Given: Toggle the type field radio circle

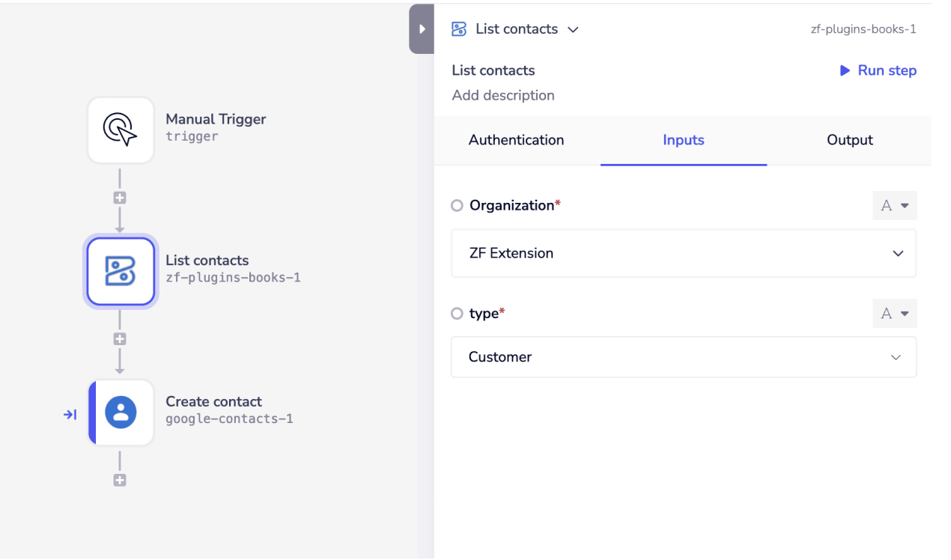Looking at the screenshot, I should click(x=457, y=314).
